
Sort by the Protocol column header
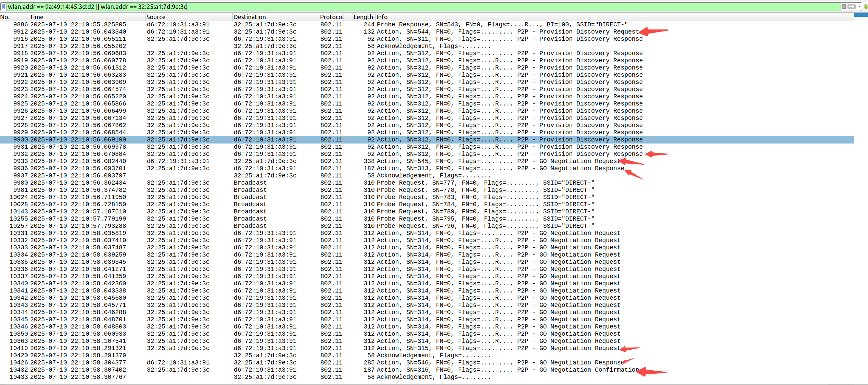[x=331, y=17]
